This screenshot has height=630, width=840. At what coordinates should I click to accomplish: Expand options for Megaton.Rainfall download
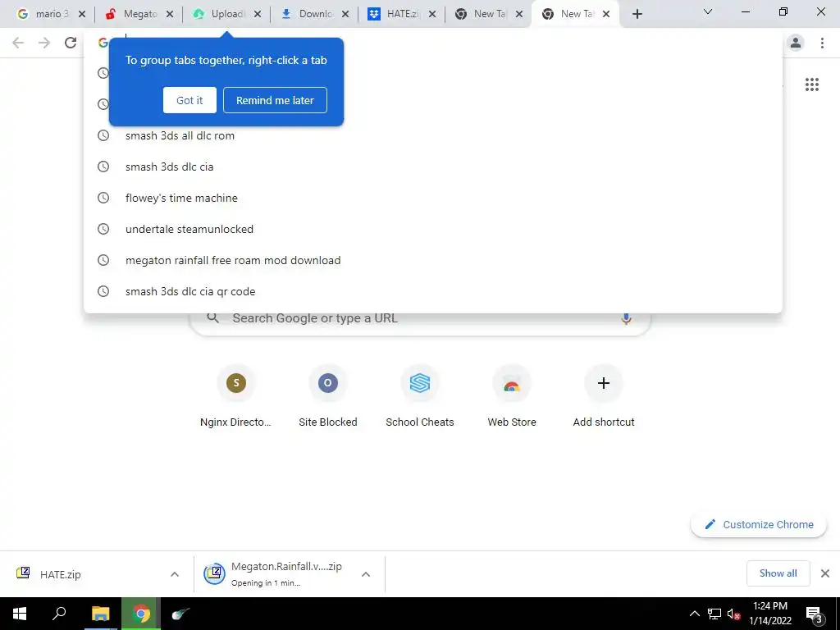point(366,574)
